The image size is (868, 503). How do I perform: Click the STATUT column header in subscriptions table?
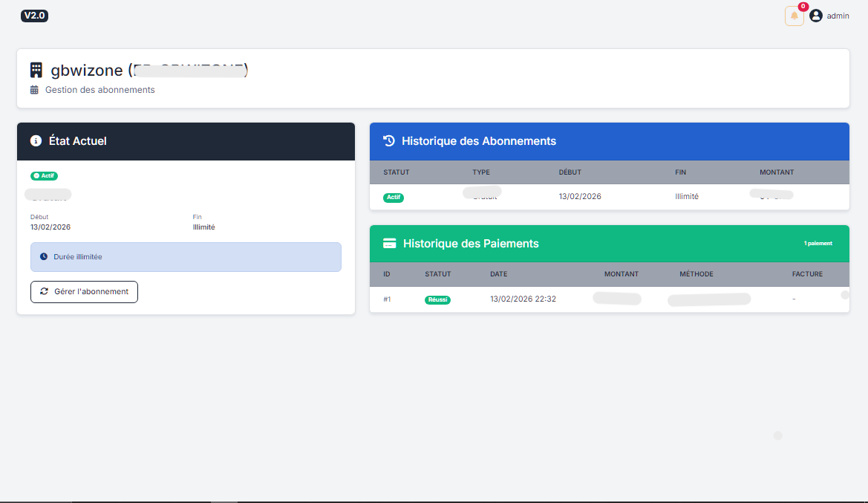[396, 172]
